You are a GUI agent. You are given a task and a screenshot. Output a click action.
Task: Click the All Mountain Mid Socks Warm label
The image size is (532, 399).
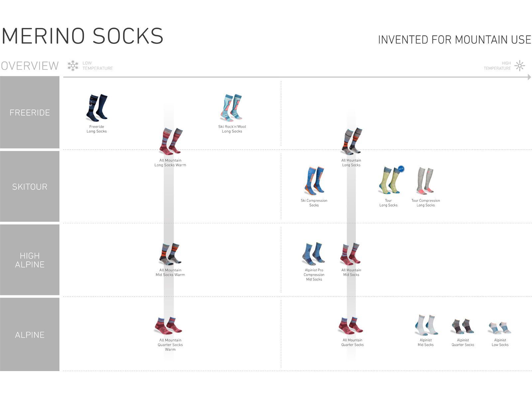click(x=170, y=272)
